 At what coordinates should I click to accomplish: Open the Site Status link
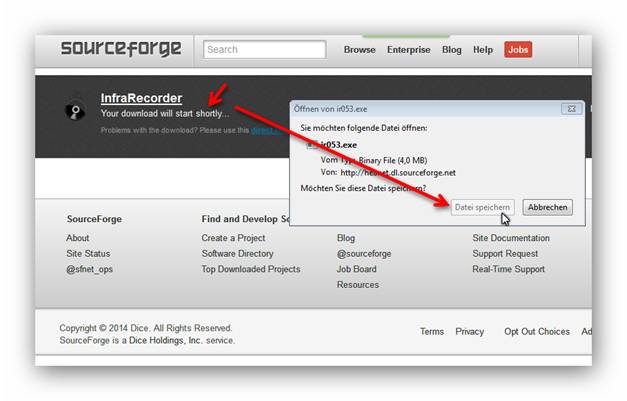coord(88,253)
